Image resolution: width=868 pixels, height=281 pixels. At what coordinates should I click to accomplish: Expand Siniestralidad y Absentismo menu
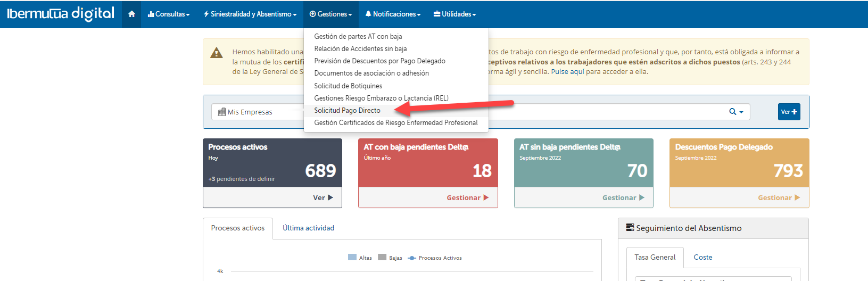[250, 14]
